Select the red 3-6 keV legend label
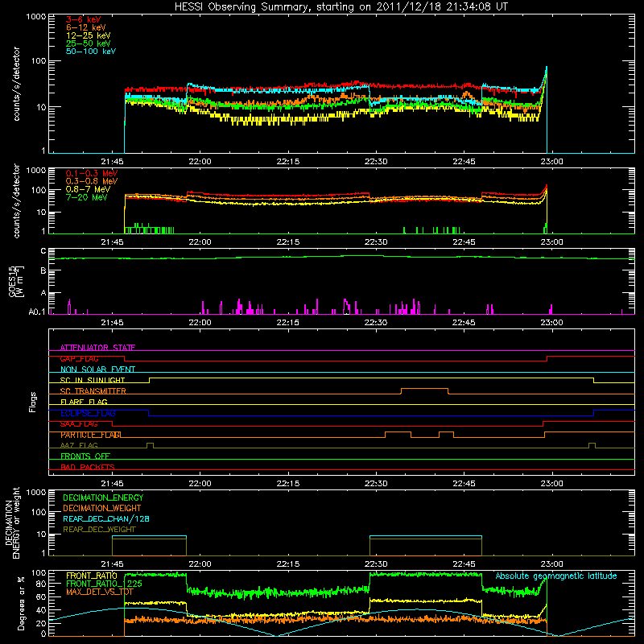The height and width of the screenshot is (644, 644). (x=84, y=19)
